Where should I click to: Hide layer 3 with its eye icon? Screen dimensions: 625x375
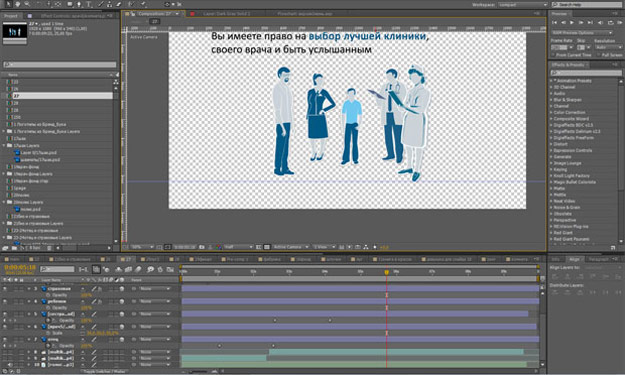5,289
